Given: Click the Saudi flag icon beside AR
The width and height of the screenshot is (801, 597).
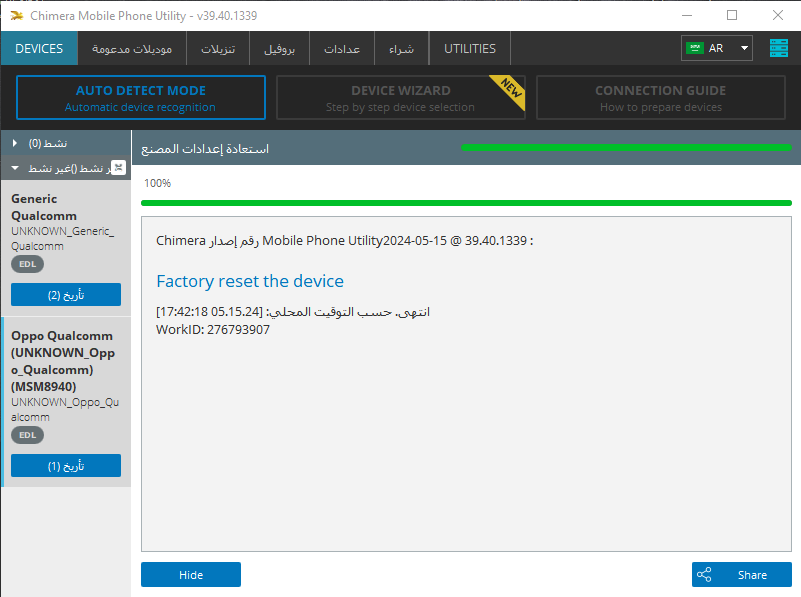Looking at the screenshot, I should tap(695, 48).
